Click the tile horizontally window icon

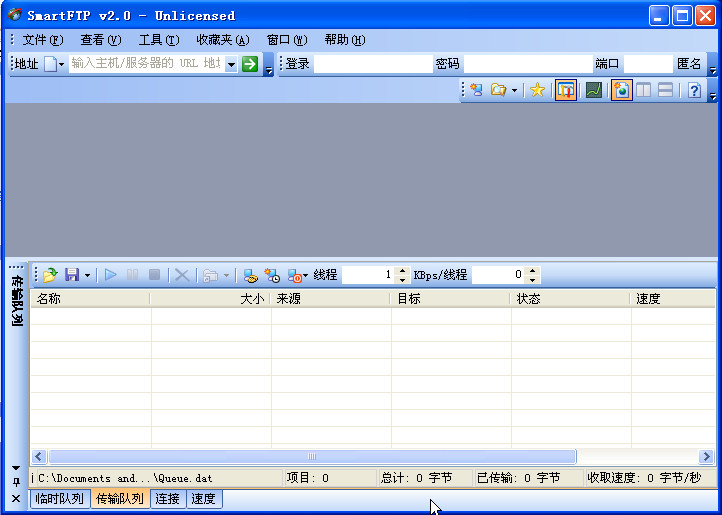pos(665,90)
